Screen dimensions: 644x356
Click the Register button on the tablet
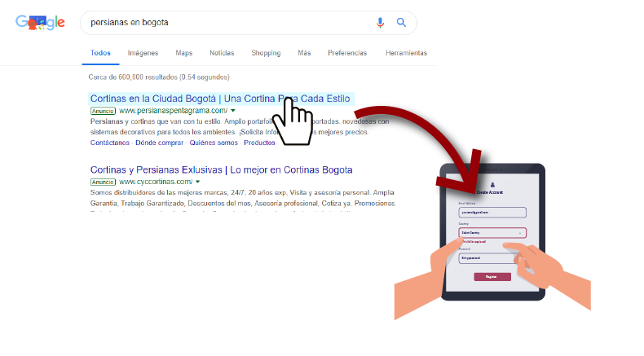pyautogui.click(x=492, y=277)
